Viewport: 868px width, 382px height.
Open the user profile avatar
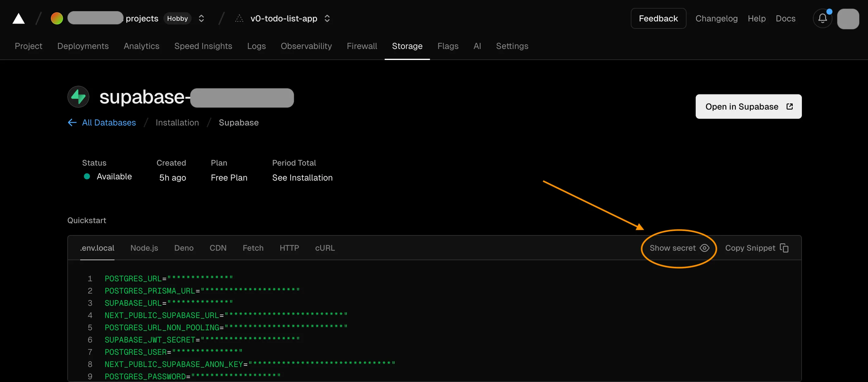pos(848,19)
